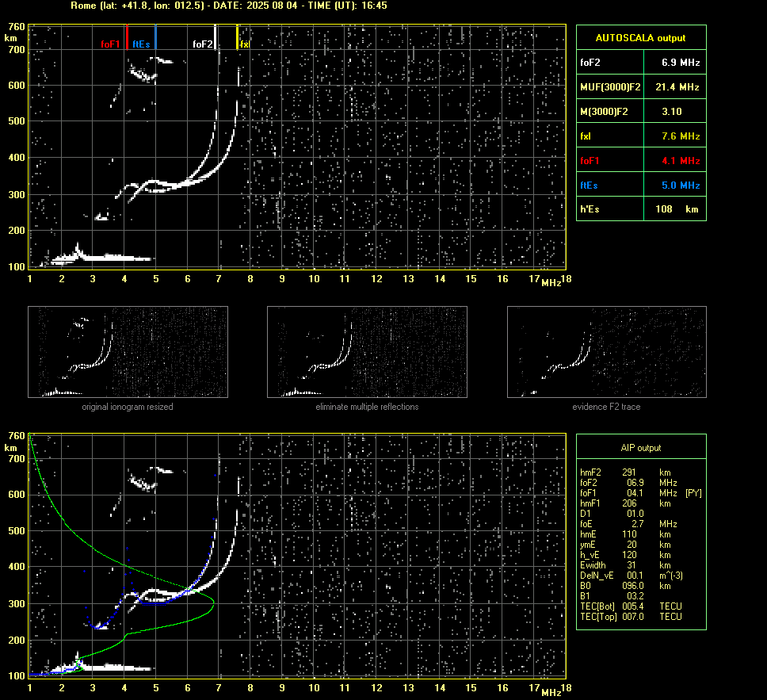Select the fxI 7.6 MHz value
This screenshot has width=767, height=700.
coord(681,136)
